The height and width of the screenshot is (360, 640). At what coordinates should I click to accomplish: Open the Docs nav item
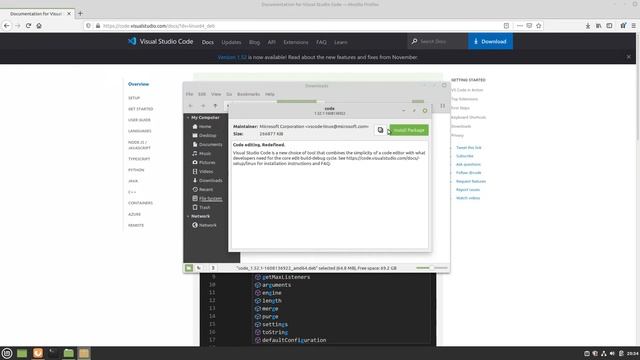pyautogui.click(x=207, y=42)
